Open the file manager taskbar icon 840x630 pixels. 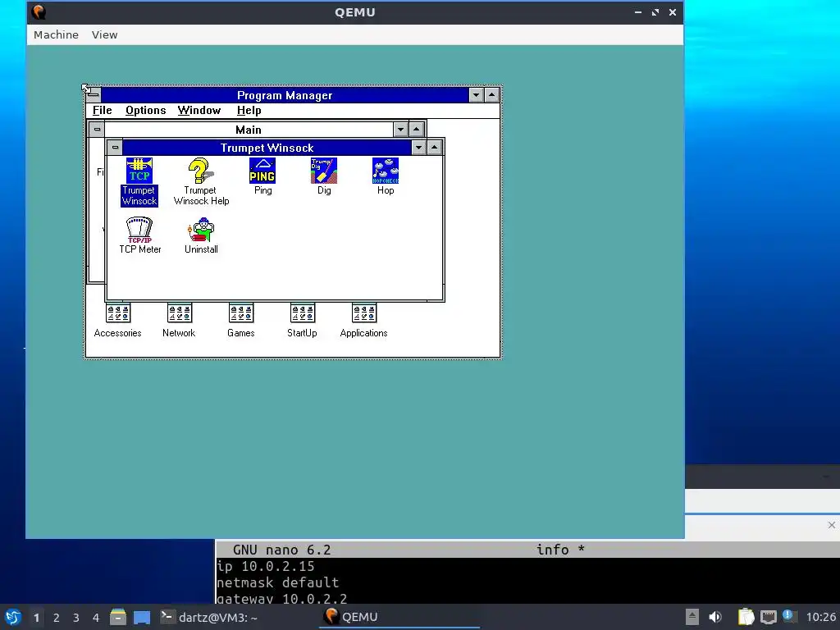pos(118,617)
